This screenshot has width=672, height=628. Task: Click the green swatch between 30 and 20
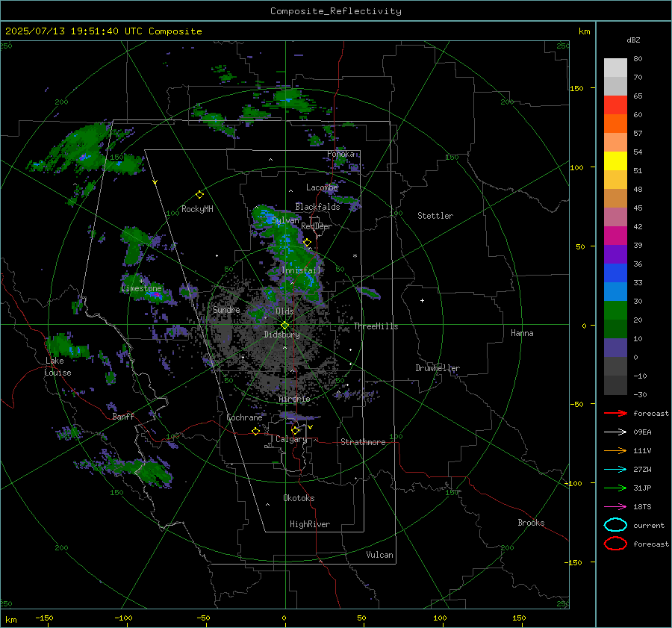click(615, 310)
